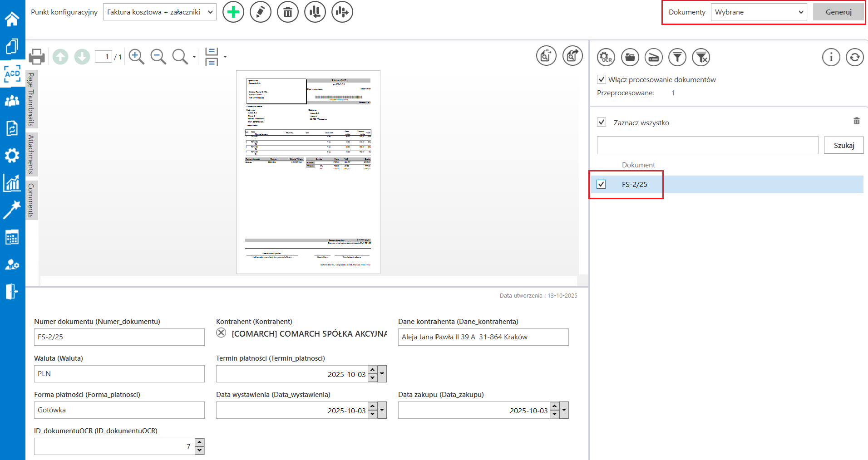Go to the Home icon in sidebar
Viewport: 868px width, 460px height.
pyautogui.click(x=12, y=19)
